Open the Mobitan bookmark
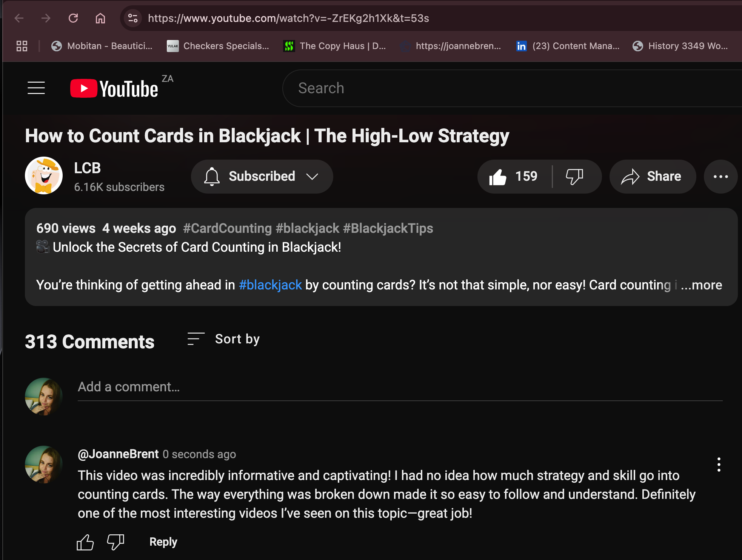742x560 pixels. tap(102, 46)
